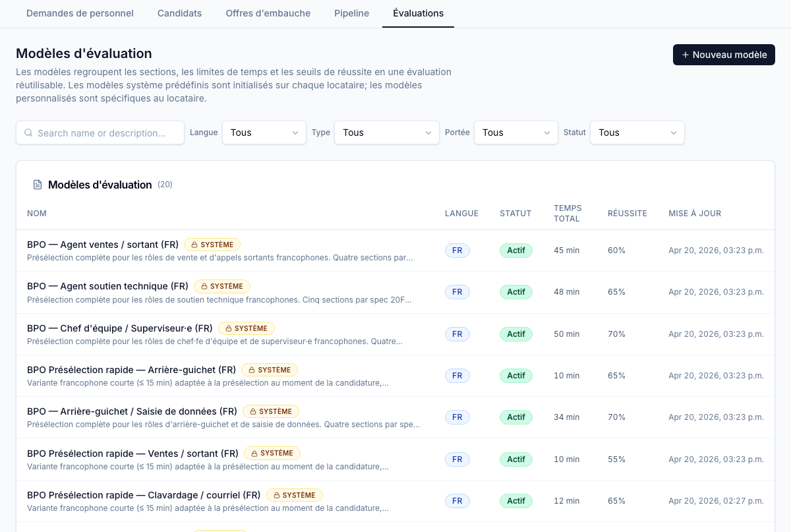This screenshot has height=532, width=791.
Task: Click SYSTÈME lock badge on Saisie de données row
Action: tap(271, 411)
